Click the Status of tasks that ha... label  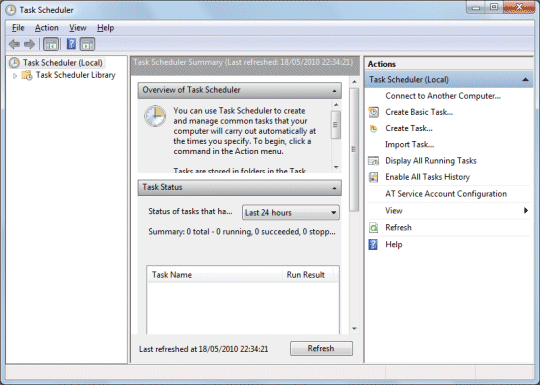point(190,211)
